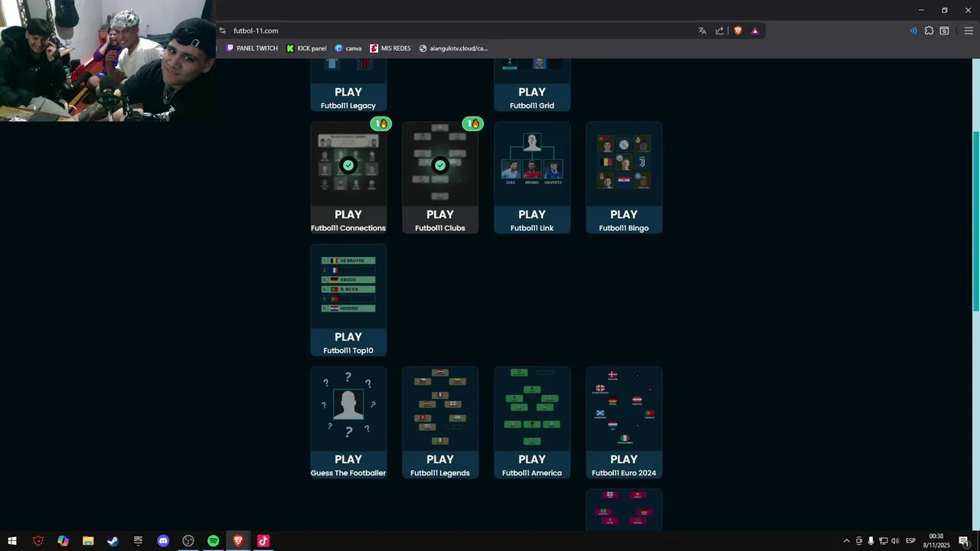This screenshot has width=980, height=551.
Task: Open Discord from taskbar
Action: click(163, 541)
